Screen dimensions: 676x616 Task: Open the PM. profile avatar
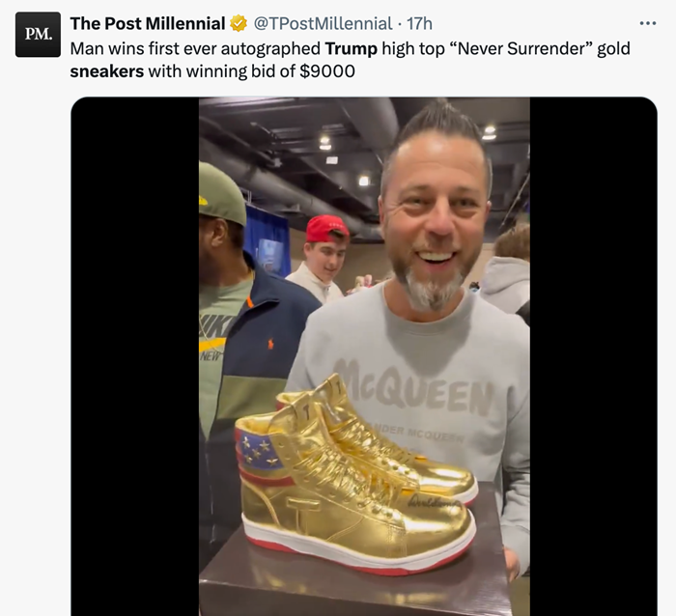click(x=38, y=35)
